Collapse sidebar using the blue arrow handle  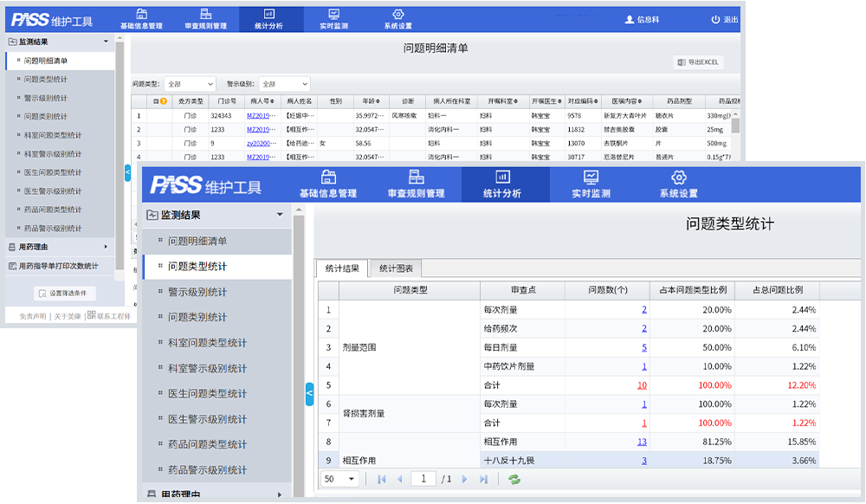pyautogui.click(x=309, y=394)
